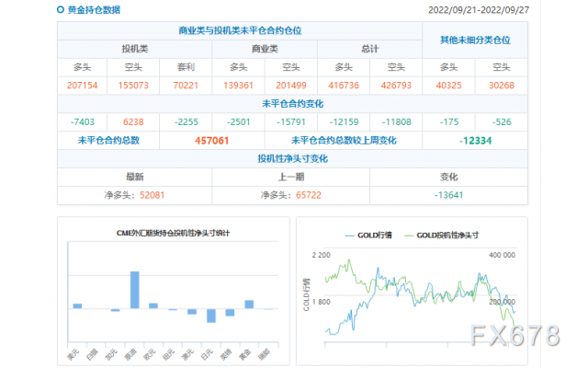Click the change value -175
Viewport: 588px width, 368px height.
click(x=448, y=122)
